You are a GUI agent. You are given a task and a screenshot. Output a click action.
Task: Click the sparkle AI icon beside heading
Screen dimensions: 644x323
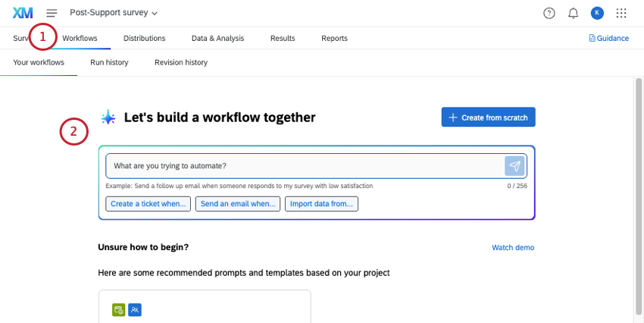click(108, 118)
